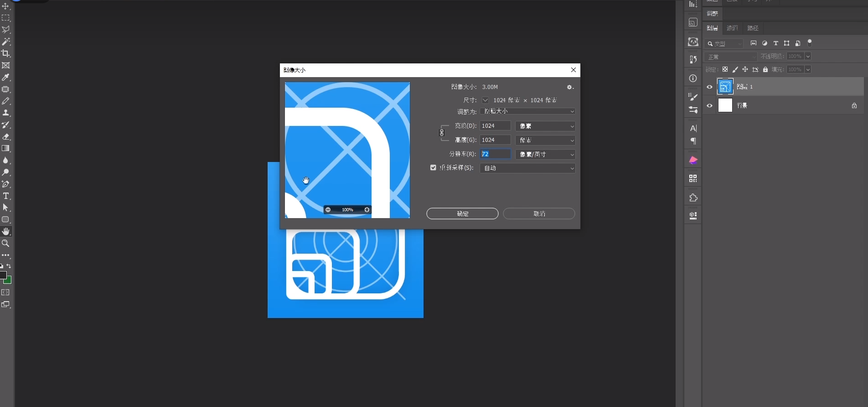Select the Dodge tool
The image size is (868, 407).
[x=6, y=172]
